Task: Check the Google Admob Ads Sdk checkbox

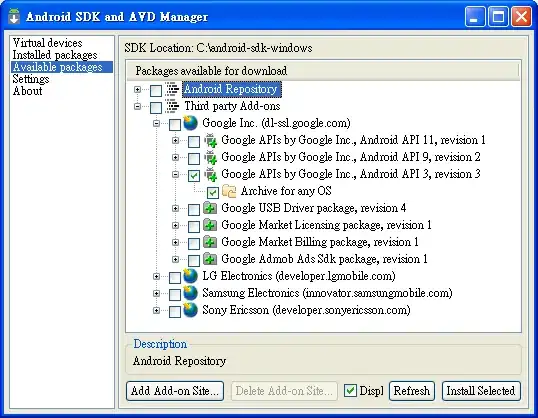Action: pyautogui.click(x=194, y=260)
